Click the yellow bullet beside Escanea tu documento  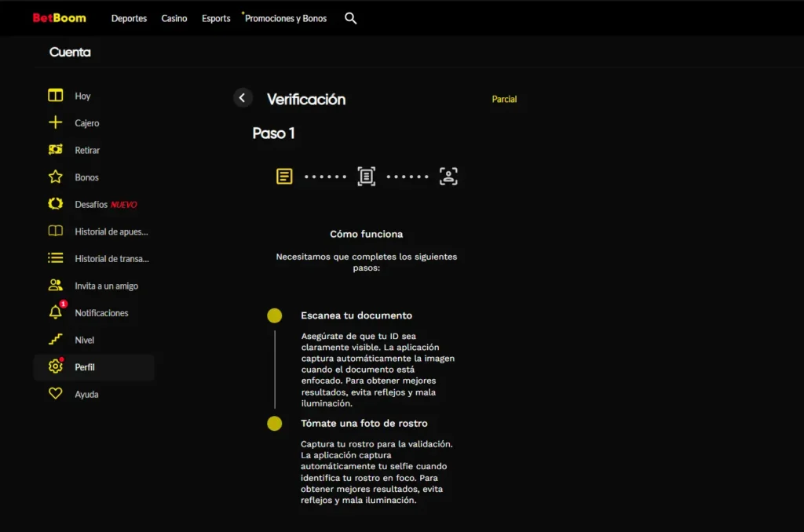274,315
